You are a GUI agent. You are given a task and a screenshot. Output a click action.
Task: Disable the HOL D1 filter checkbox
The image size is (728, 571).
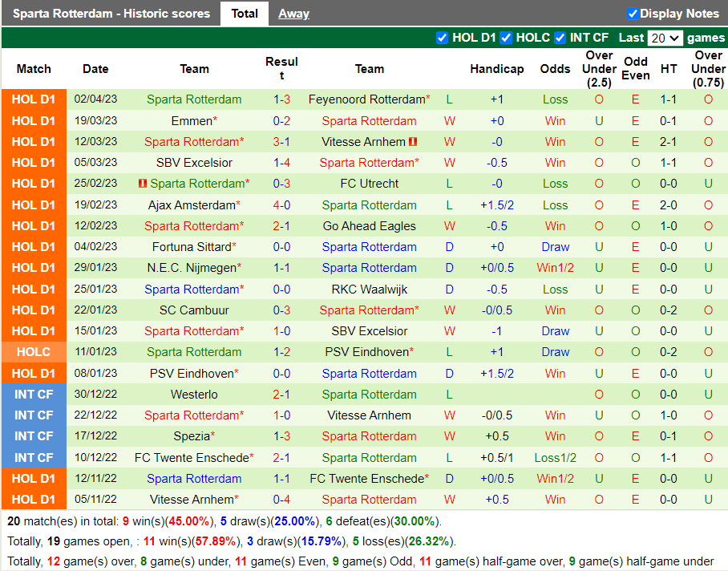pyautogui.click(x=443, y=38)
